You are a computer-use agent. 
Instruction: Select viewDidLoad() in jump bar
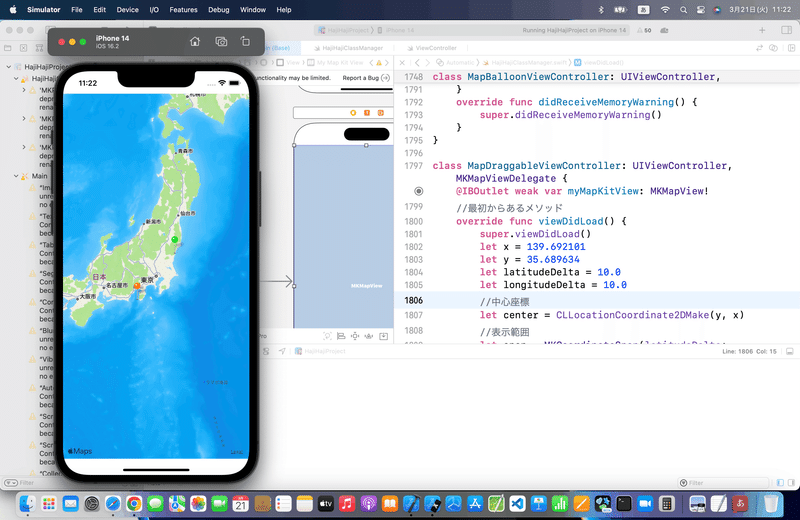click(x=598, y=63)
